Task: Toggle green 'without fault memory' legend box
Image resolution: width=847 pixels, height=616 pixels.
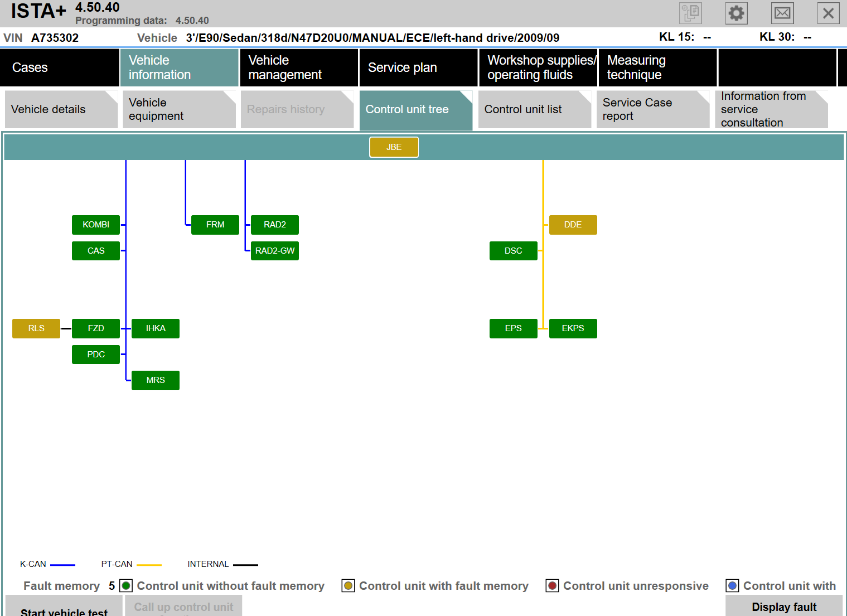Action: point(126,586)
